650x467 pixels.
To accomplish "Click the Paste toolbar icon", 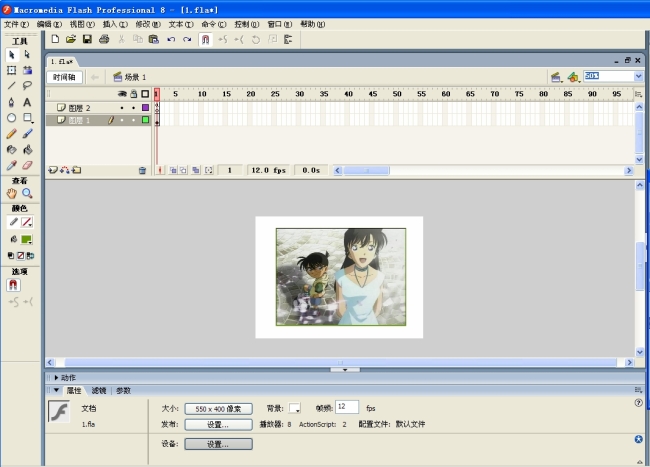I will point(154,39).
